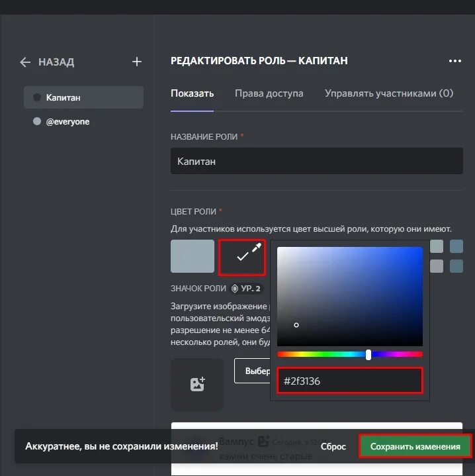Click the boost level УР. 2 badge
Screen dimensions: 475x476
click(246, 289)
